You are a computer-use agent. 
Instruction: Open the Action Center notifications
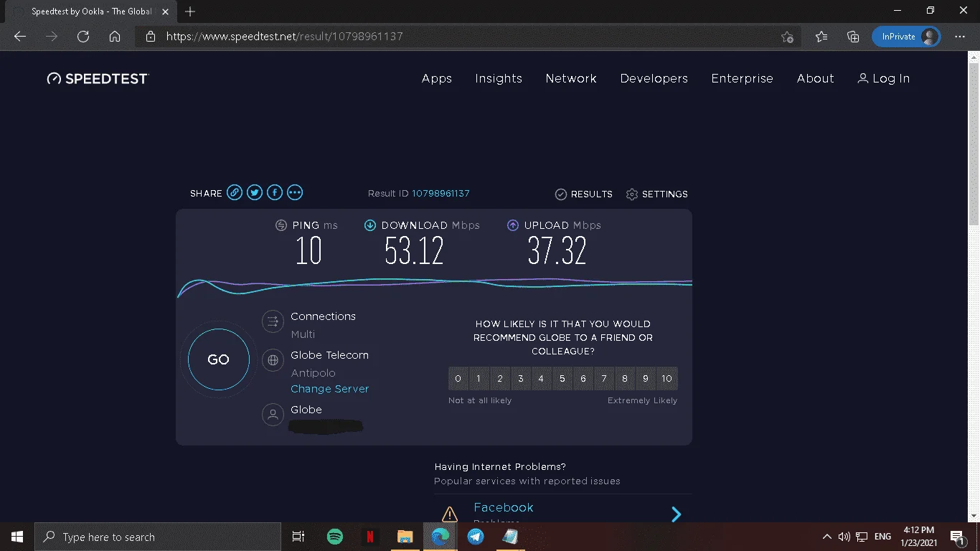[x=956, y=537]
